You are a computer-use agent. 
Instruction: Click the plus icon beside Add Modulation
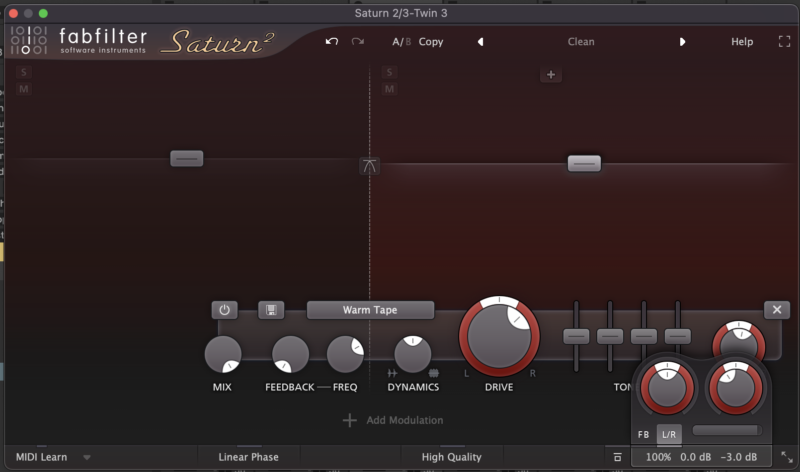click(349, 420)
